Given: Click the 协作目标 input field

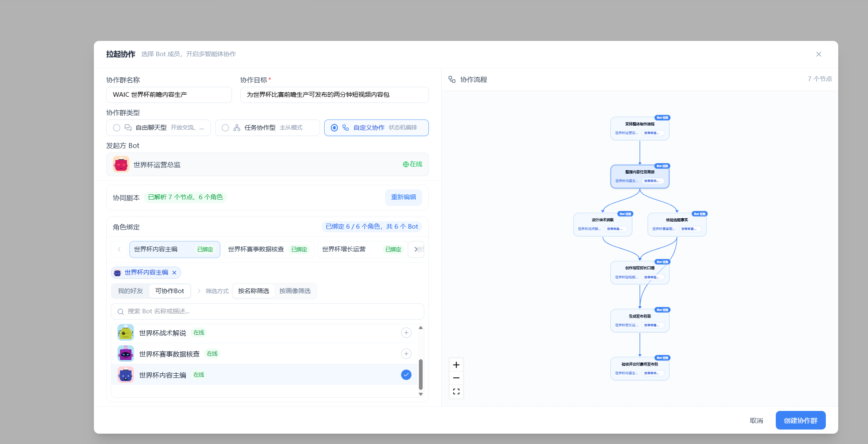Looking at the screenshot, I should click(x=334, y=95).
